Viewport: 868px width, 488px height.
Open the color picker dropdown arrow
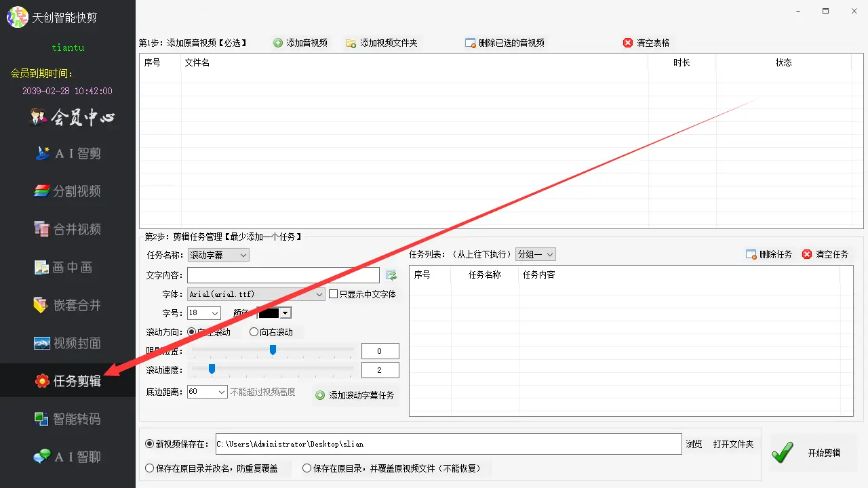tap(285, 313)
